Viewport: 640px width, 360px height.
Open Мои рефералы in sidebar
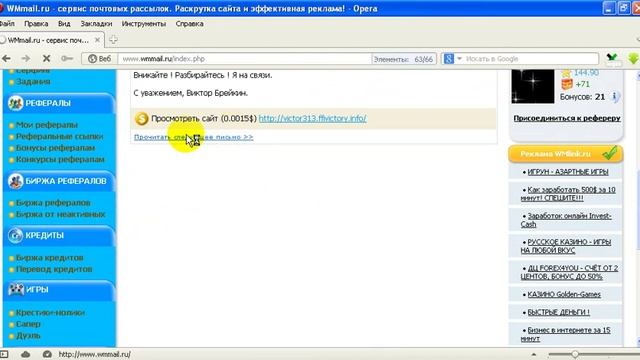tap(47, 125)
